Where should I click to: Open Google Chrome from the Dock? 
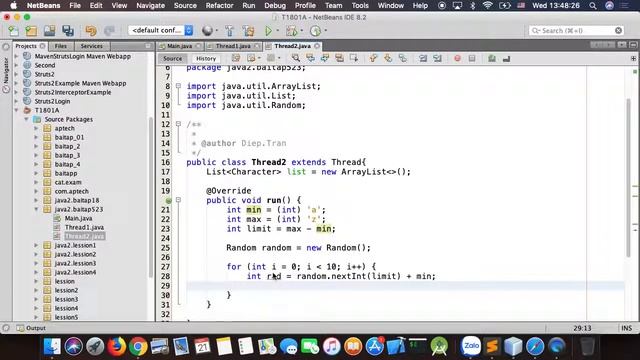tap(138, 347)
